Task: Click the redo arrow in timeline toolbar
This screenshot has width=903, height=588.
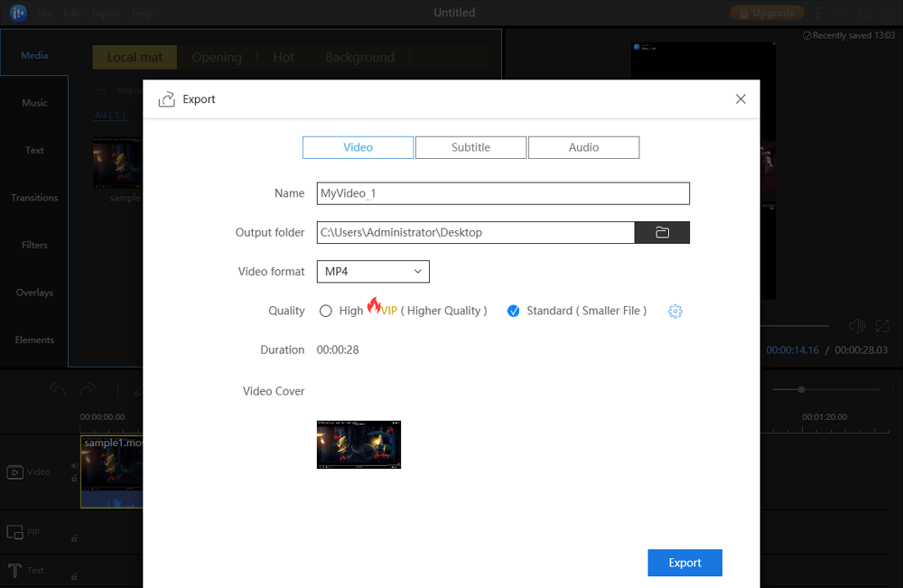Action: (88, 388)
